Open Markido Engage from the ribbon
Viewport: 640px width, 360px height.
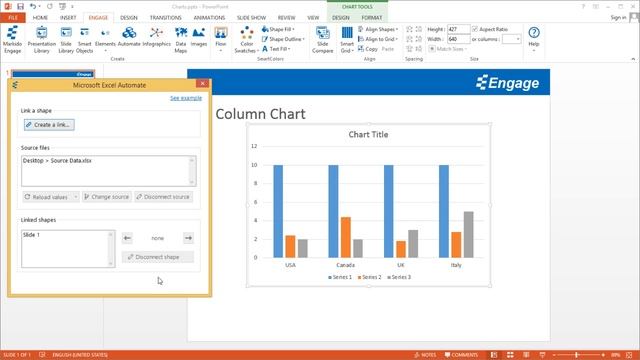pos(12,40)
